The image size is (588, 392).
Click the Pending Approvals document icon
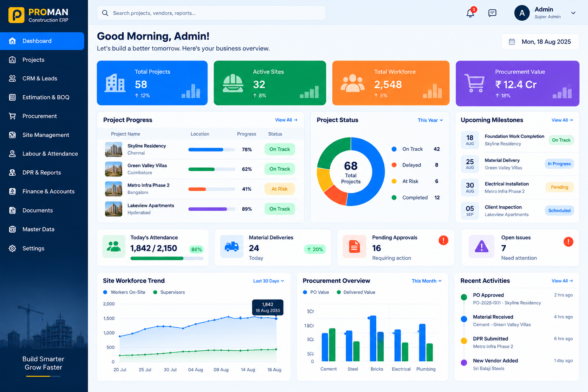coord(354,247)
